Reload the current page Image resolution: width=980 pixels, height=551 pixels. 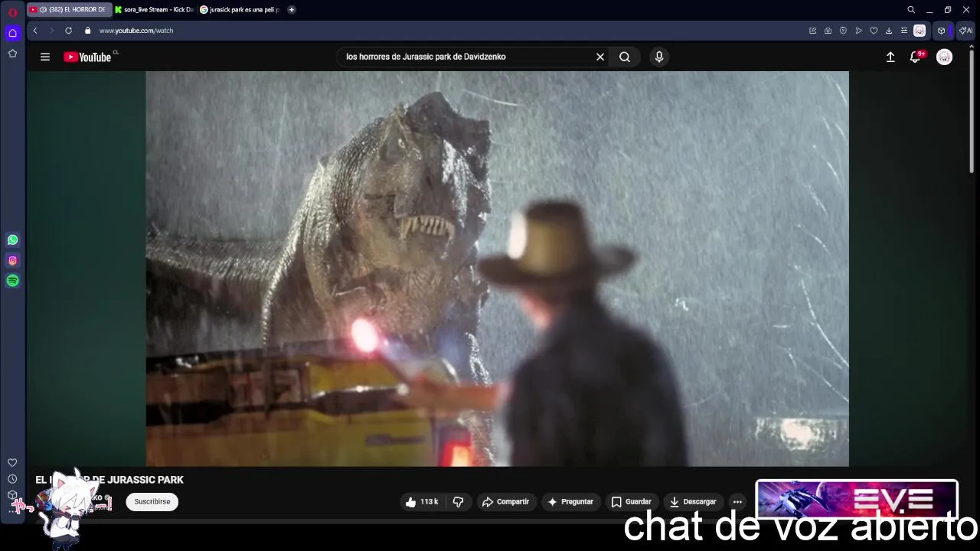tap(68, 31)
